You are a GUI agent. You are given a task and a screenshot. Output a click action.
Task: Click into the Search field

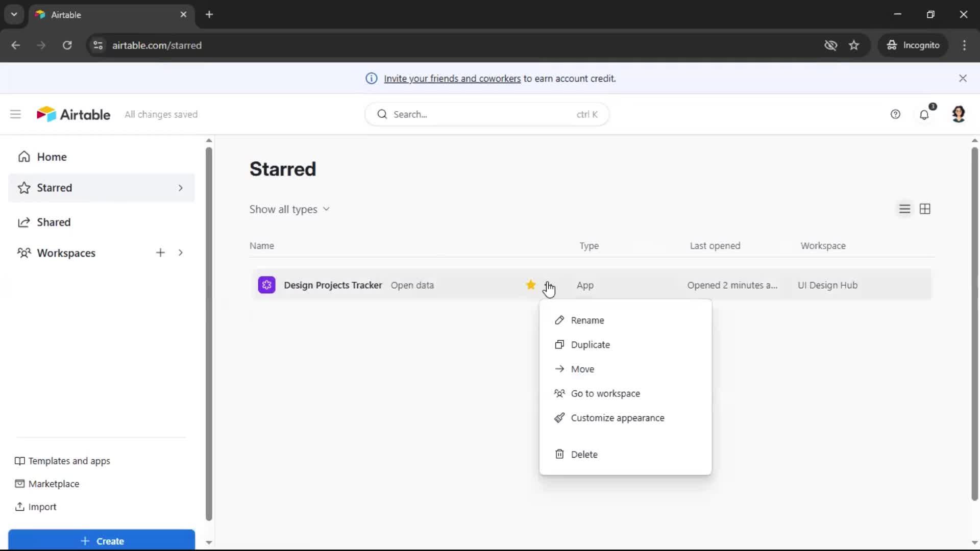coord(487,114)
